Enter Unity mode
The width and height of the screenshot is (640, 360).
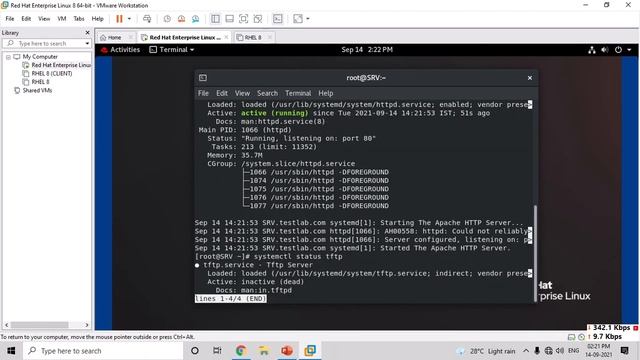pyautogui.click(x=258, y=19)
